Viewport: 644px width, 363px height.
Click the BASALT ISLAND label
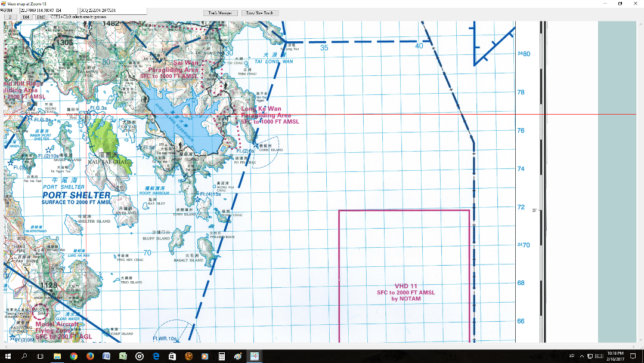[x=188, y=260]
